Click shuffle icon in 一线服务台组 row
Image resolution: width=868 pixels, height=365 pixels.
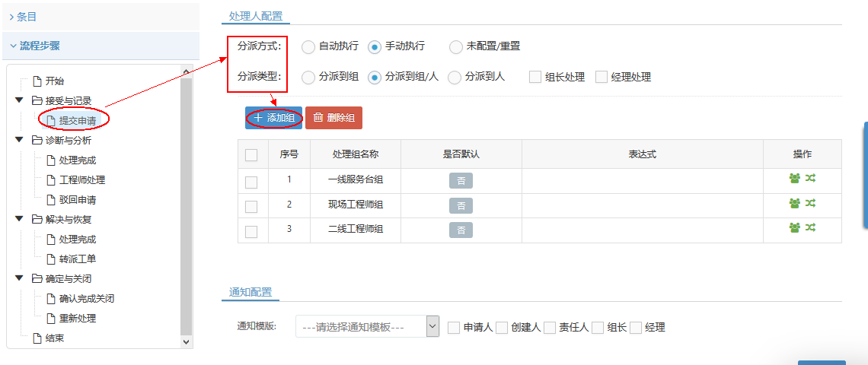(x=811, y=179)
